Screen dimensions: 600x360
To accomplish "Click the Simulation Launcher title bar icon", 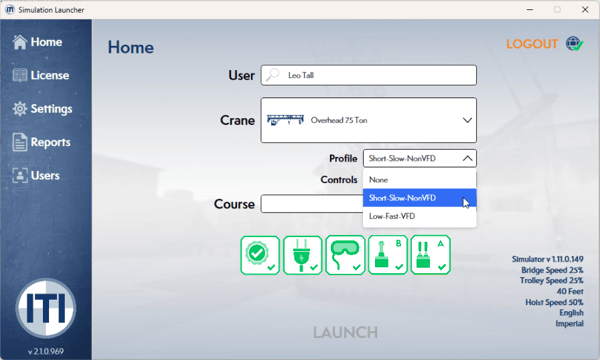I will pyautogui.click(x=10, y=10).
